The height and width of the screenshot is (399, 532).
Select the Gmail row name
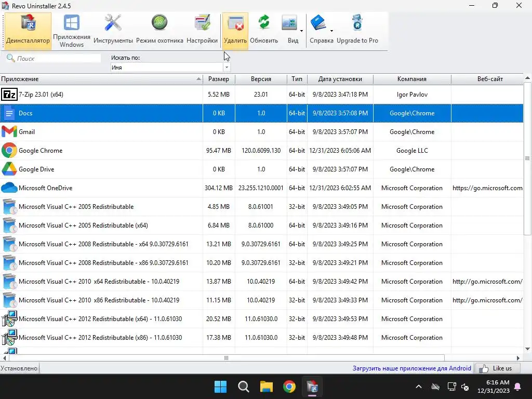coord(27,131)
